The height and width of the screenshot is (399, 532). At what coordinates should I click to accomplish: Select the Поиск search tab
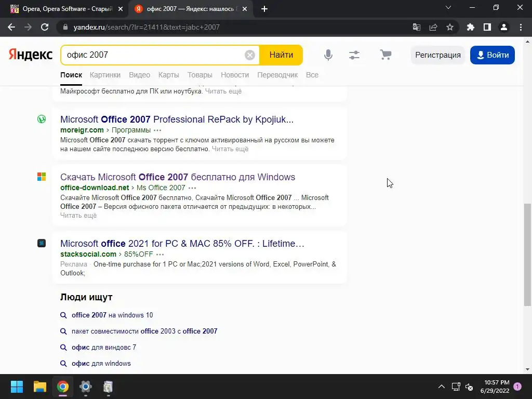coord(71,75)
